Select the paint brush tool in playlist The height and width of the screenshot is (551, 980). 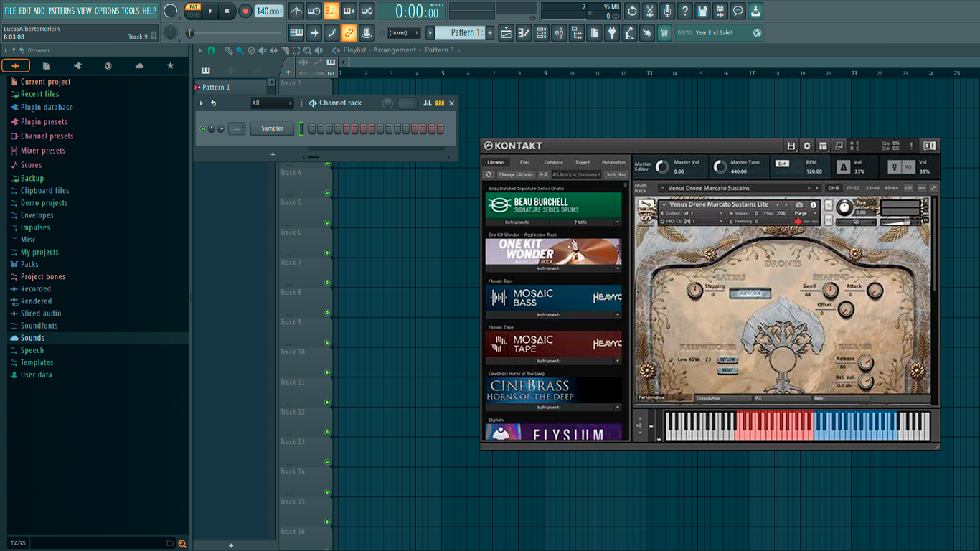[240, 50]
